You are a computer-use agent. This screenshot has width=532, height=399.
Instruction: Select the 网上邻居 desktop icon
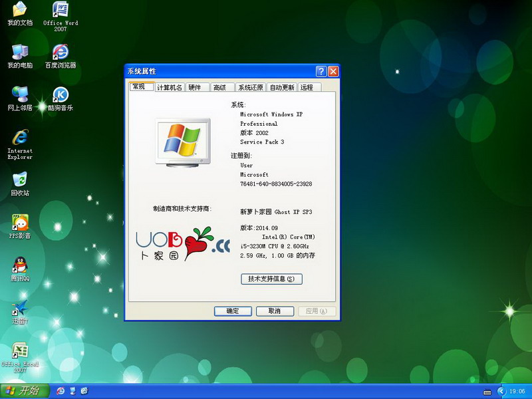20,98
